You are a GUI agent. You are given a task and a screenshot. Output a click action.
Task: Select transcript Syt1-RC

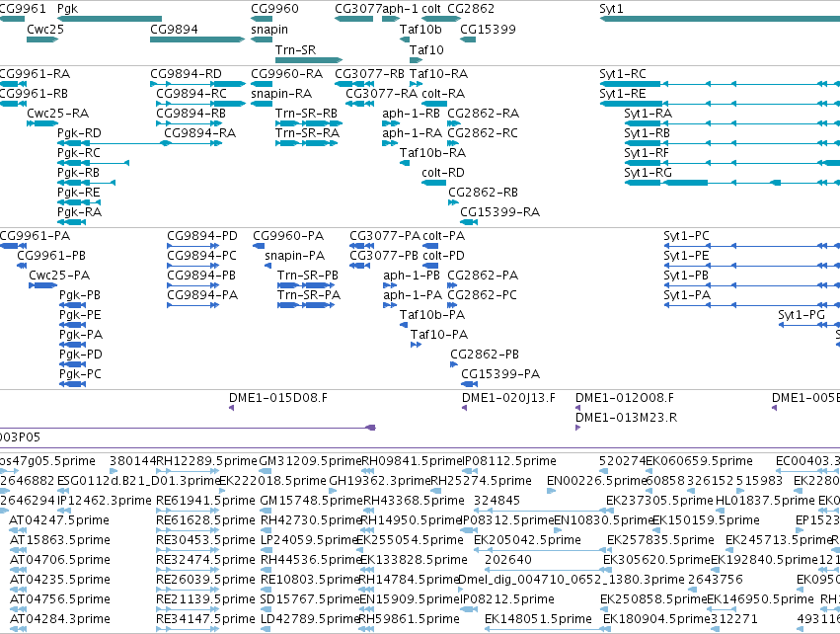click(720, 84)
